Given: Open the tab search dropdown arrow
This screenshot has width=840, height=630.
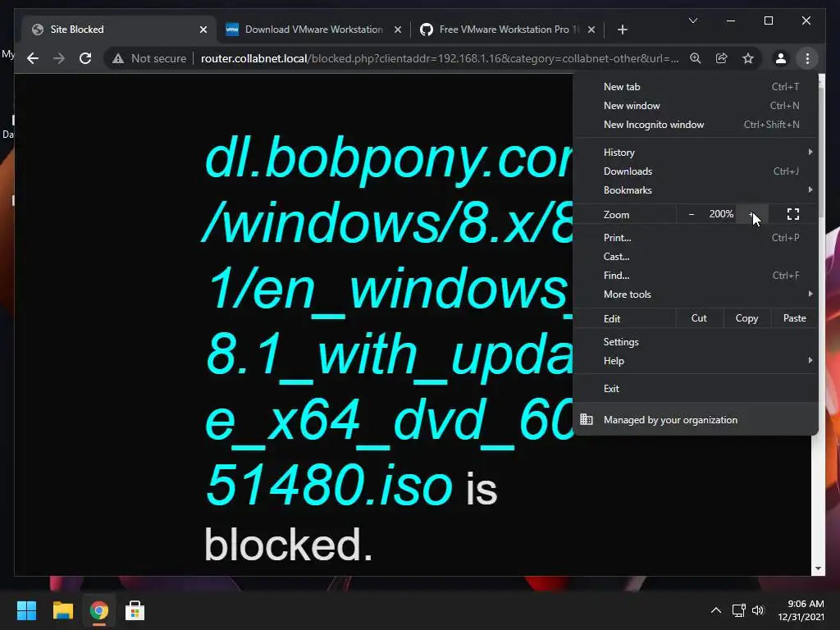Looking at the screenshot, I should tap(693, 21).
